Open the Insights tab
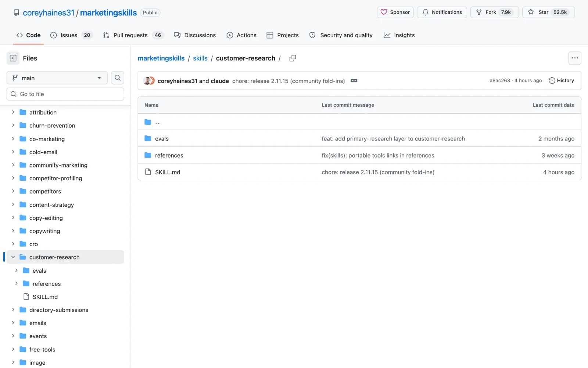Image resolution: width=588 pixels, height=368 pixels. [399, 35]
